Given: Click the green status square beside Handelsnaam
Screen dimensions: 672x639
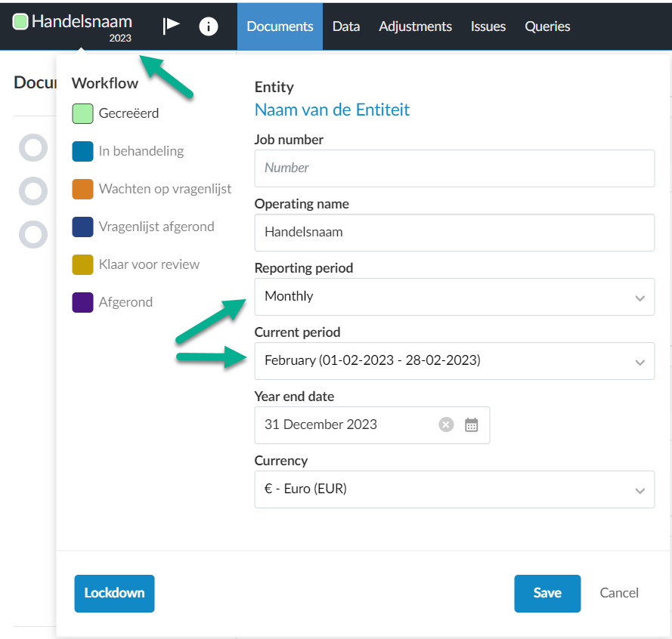Looking at the screenshot, I should click(20, 21).
